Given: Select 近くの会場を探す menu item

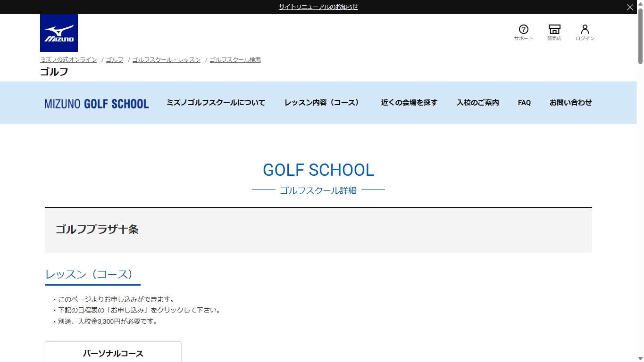Looking at the screenshot, I should click(410, 103).
